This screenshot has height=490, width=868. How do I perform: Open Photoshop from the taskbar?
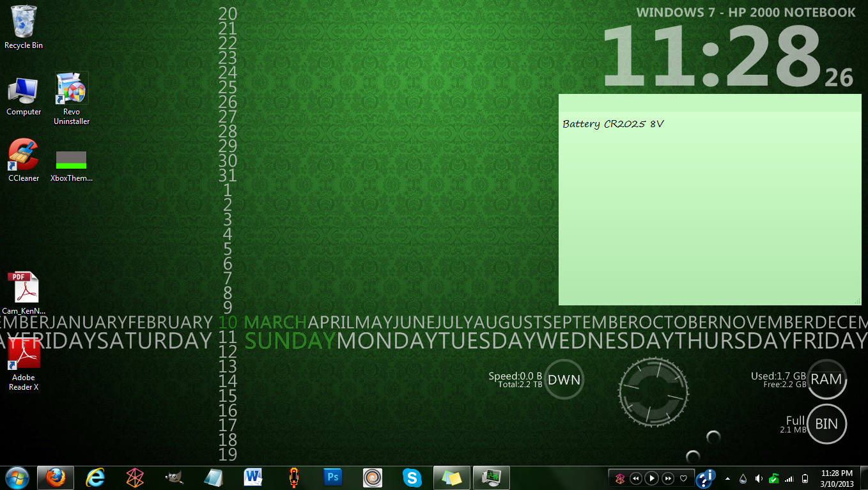333,477
